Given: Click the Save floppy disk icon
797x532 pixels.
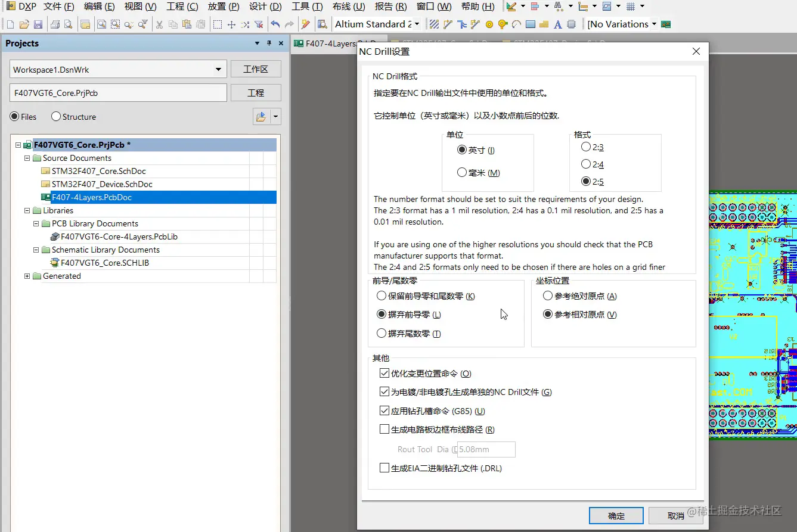Looking at the screenshot, I should tap(38, 24).
